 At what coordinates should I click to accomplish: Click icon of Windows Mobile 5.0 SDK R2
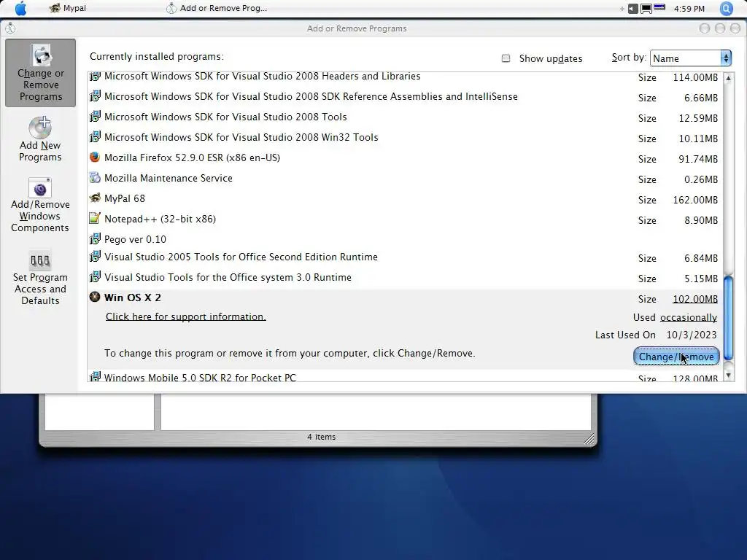tap(95, 377)
